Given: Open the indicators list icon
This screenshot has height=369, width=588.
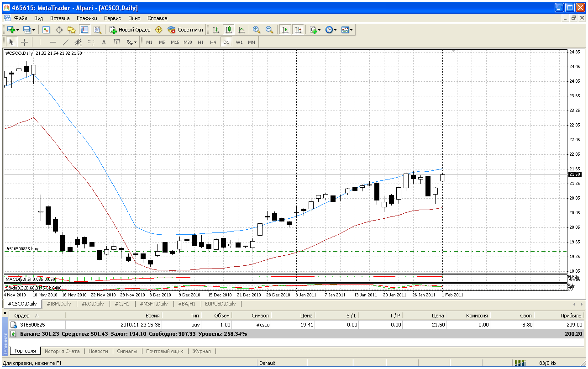Looking at the screenshot, I should (x=313, y=30).
